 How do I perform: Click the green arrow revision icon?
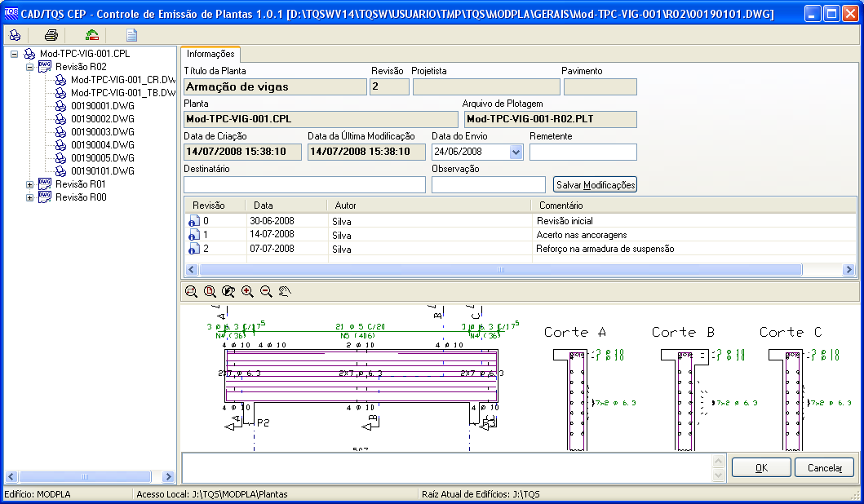tap(92, 35)
